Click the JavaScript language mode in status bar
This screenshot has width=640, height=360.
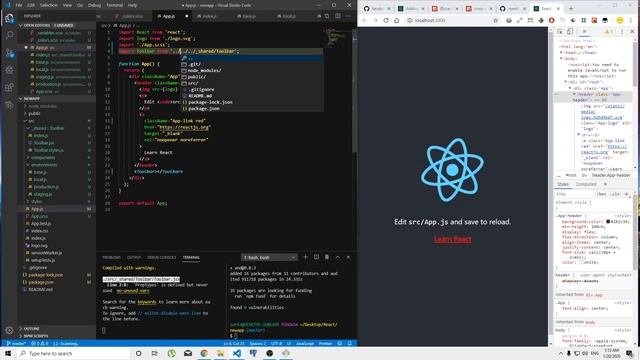tap(305, 344)
